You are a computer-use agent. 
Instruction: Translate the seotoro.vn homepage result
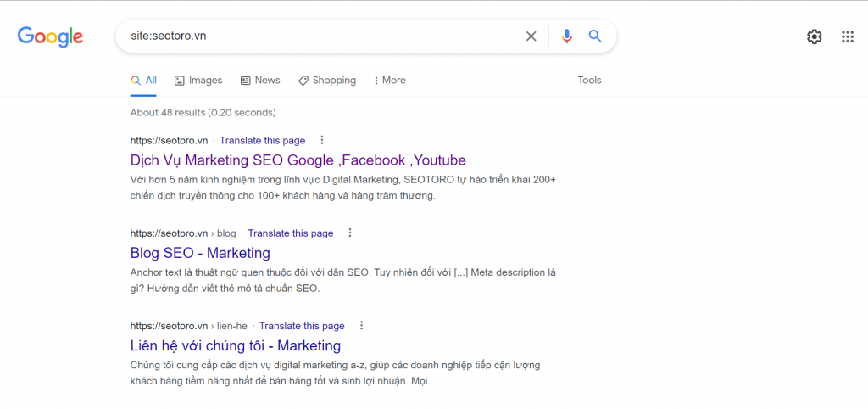click(x=263, y=141)
